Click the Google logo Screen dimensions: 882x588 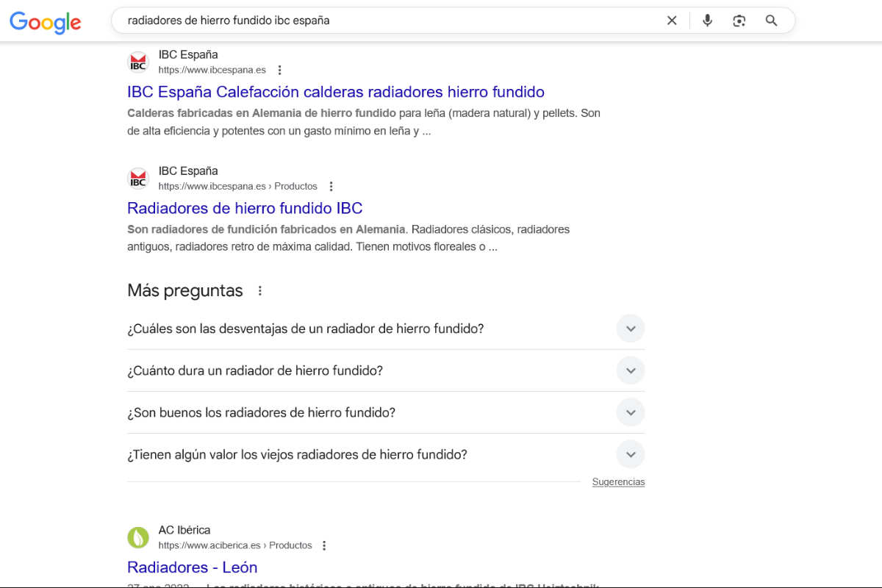tap(46, 21)
